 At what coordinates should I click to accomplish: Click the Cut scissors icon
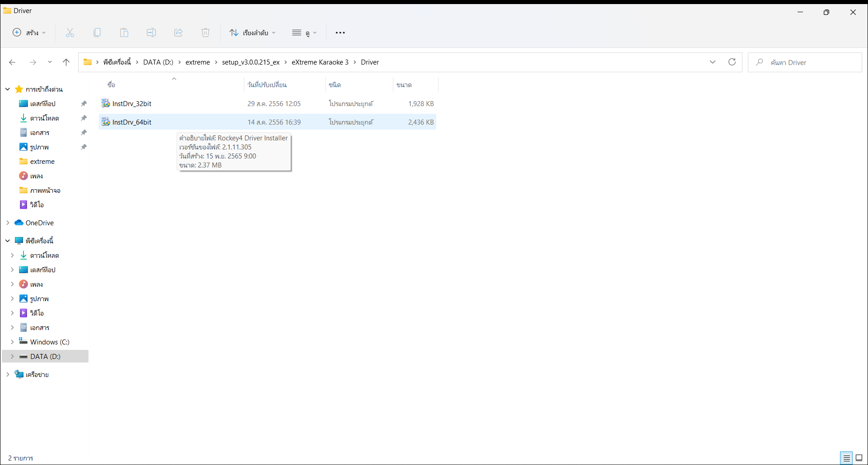(70, 33)
